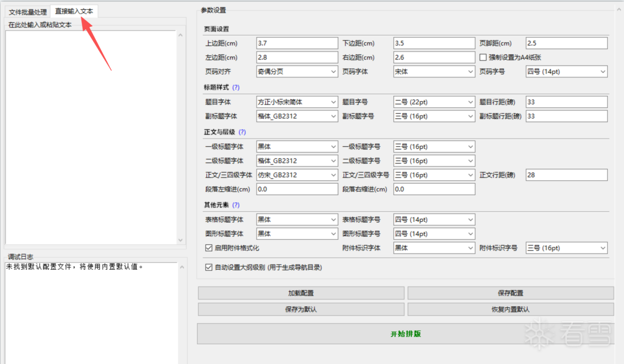Viewport: 624px width, 364px height.
Task: Toggle 启用附件格式化 checkbox
Action: [209, 248]
